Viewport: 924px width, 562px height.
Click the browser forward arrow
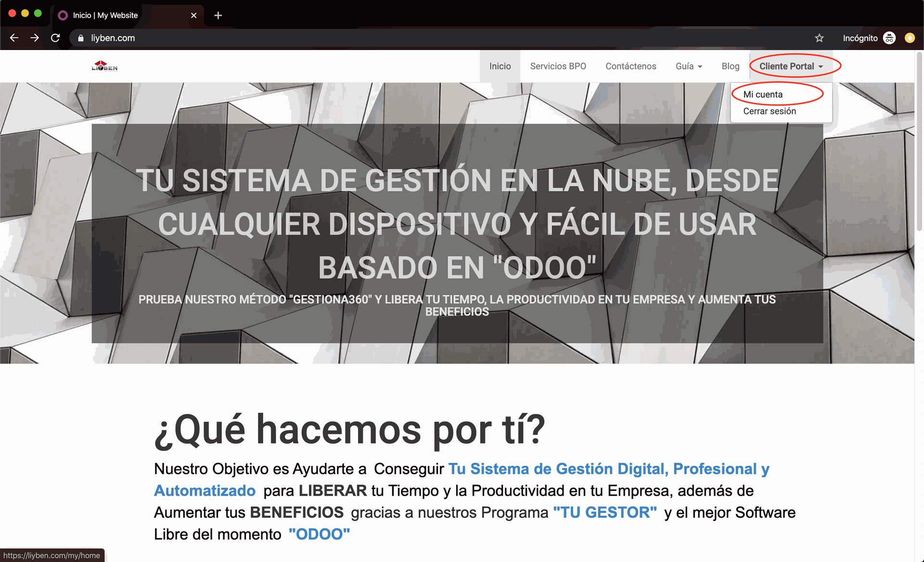point(35,38)
